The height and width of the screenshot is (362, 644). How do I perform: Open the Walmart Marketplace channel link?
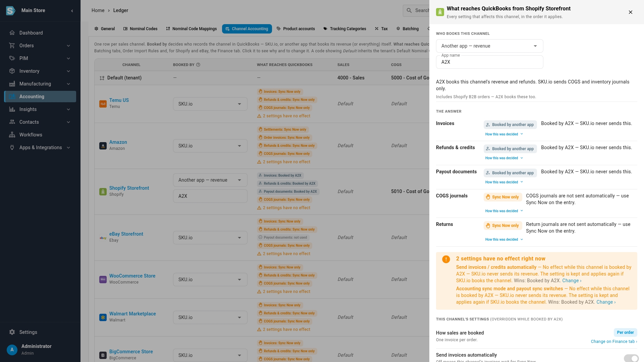tap(132, 314)
